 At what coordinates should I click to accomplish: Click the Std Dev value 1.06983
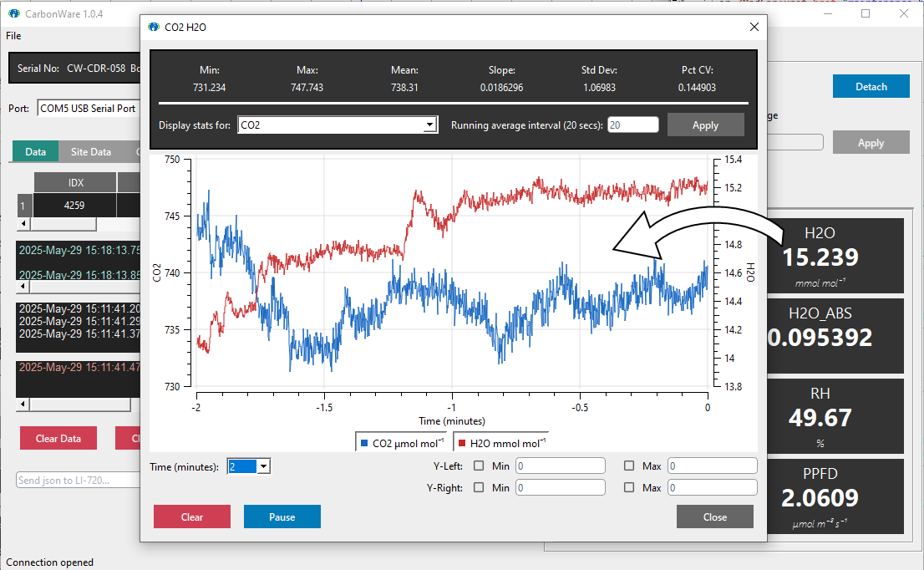[599, 87]
